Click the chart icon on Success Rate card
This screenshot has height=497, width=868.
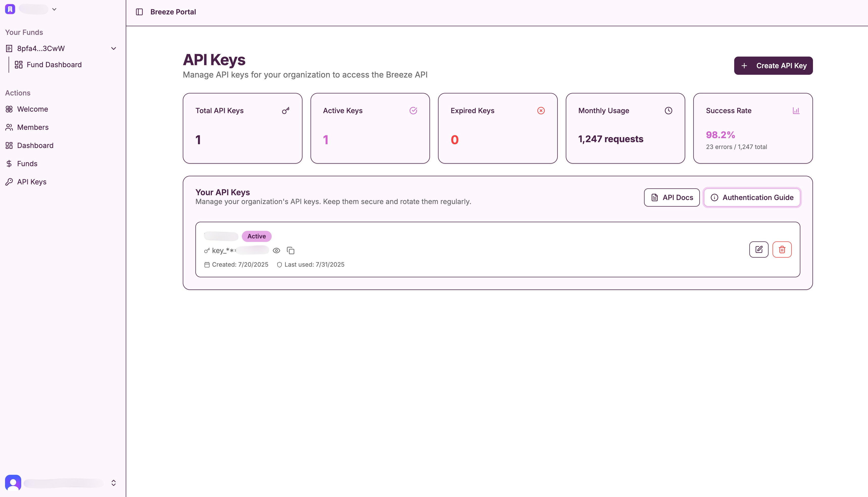[x=796, y=110]
